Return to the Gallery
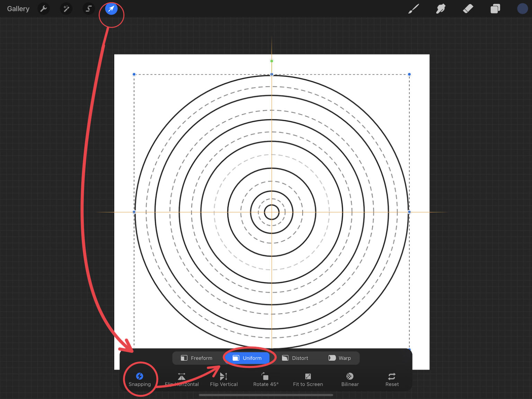 click(x=18, y=9)
